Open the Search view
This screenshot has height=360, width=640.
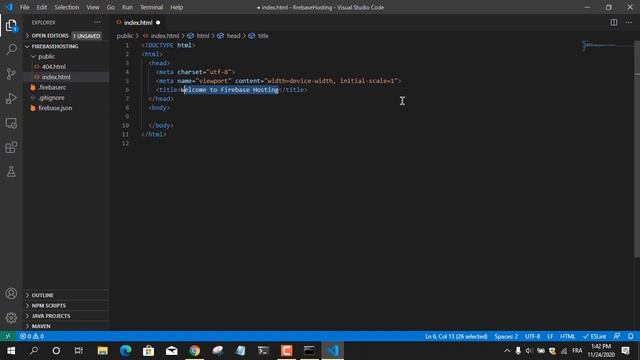(x=11, y=49)
